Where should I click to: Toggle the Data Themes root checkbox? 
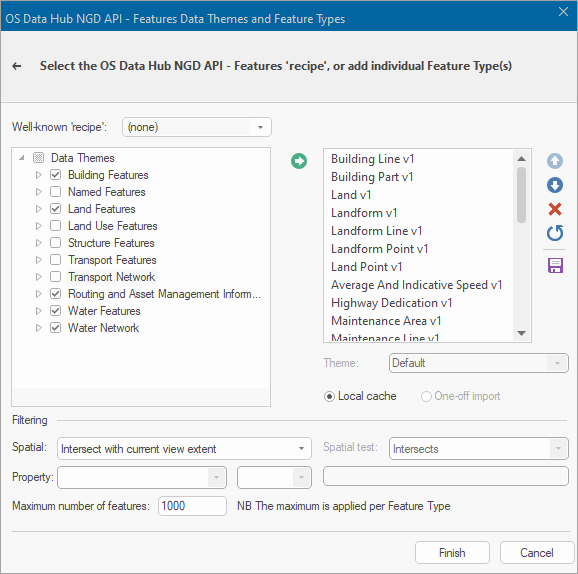38,158
